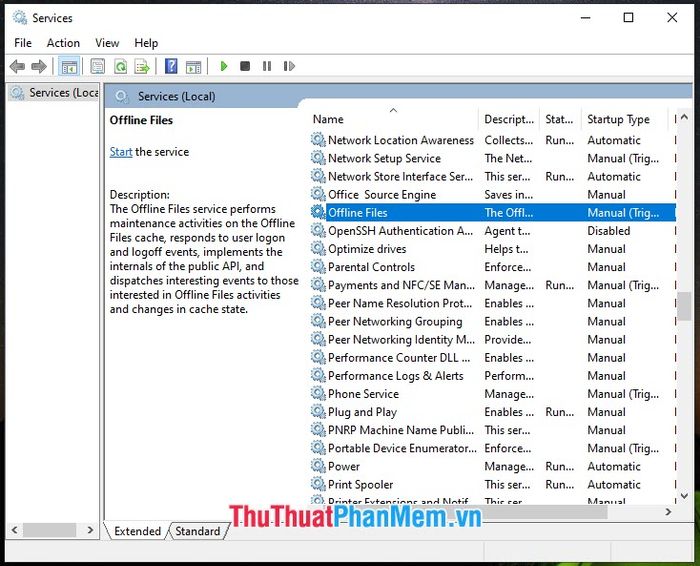700x566 pixels.
Task: Click the gear icon of Print Spooler
Action: click(318, 483)
